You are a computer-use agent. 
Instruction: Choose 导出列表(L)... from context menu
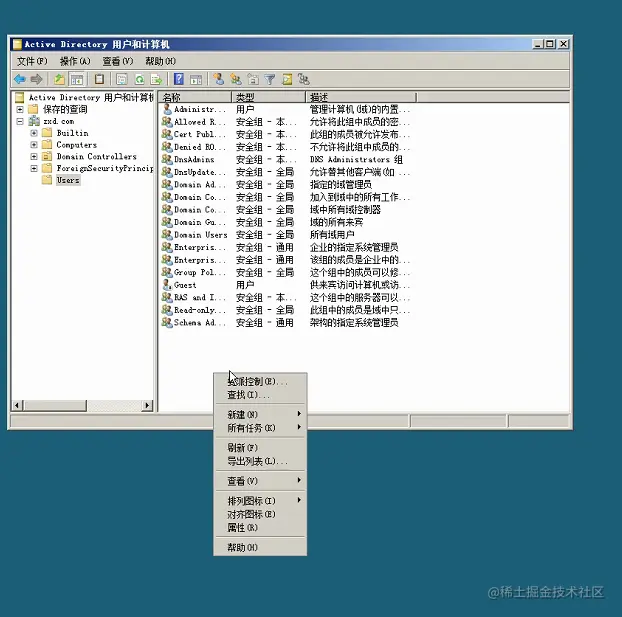(x=260, y=461)
